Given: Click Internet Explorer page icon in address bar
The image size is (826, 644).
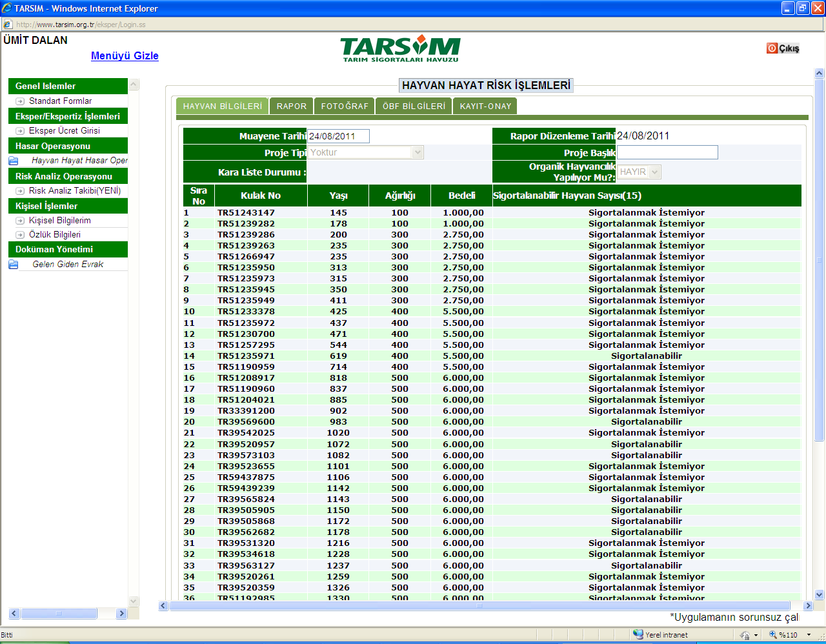Looking at the screenshot, I should click(8, 25).
